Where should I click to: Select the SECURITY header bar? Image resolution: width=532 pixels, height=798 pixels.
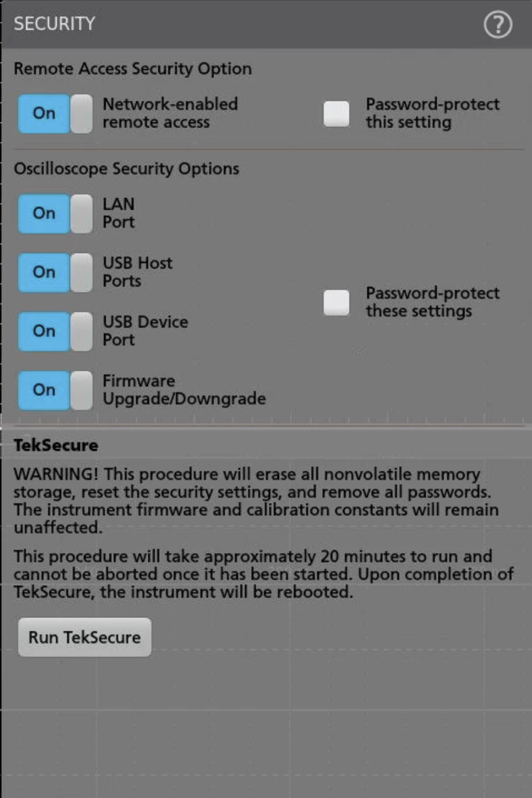pyautogui.click(x=53, y=23)
